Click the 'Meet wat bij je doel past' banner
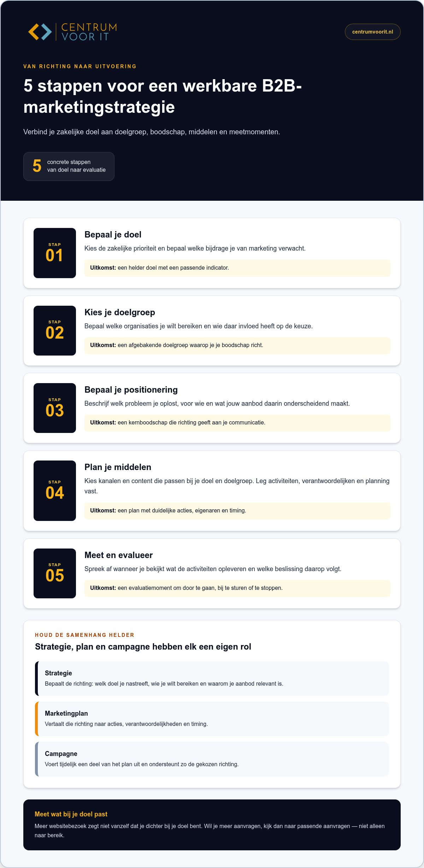The image size is (424, 868). point(212,825)
